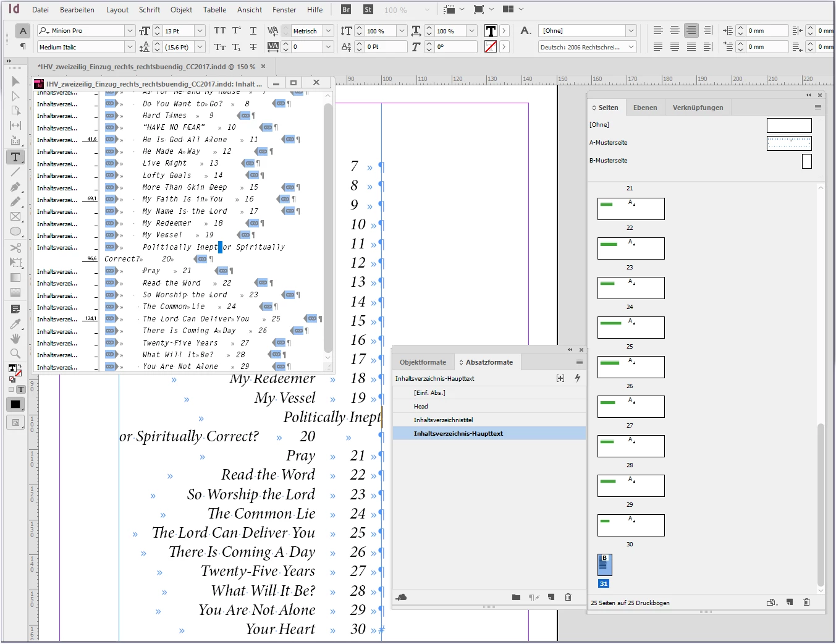This screenshot has height=644, width=836.
Task: Click the quick apply lightning icon
Action: (x=577, y=378)
